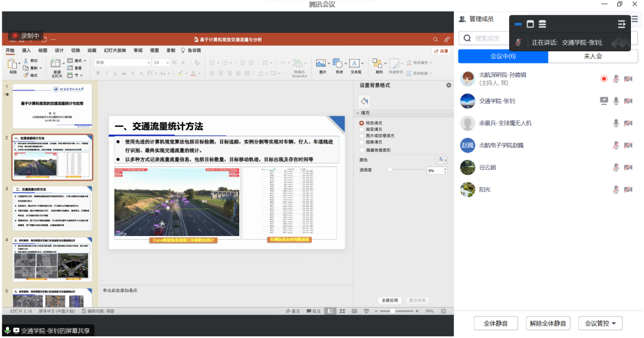The height and width of the screenshot is (338, 644).
Task: Switch to the 未入会 tab
Action: pos(593,57)
